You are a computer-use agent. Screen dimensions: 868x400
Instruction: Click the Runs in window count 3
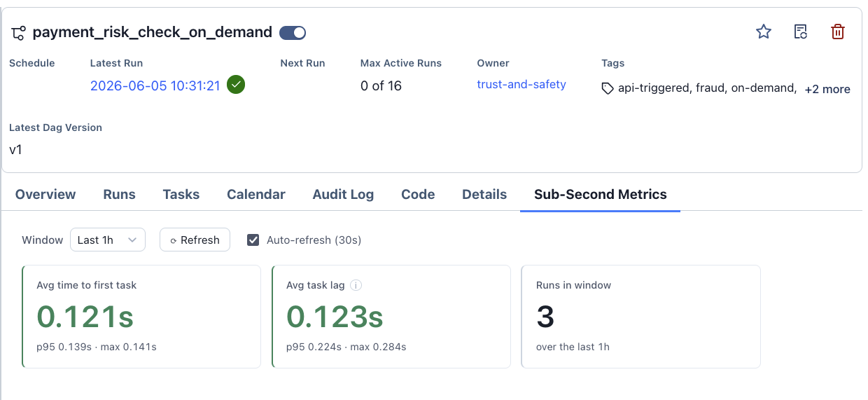545,317
